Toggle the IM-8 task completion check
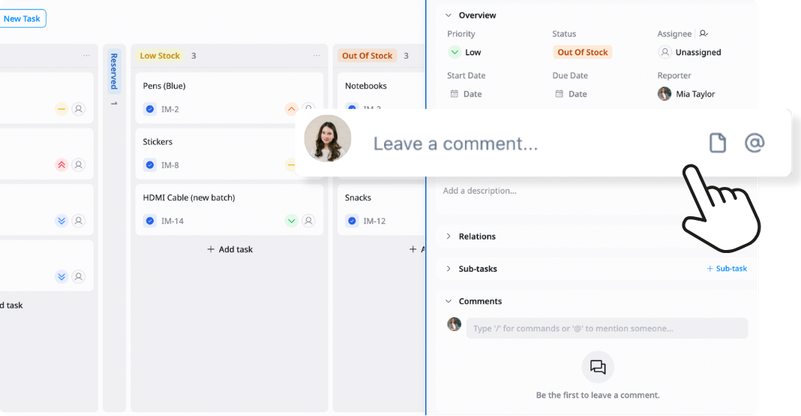Viewport: 801px width, 416px height. [150, 165]
